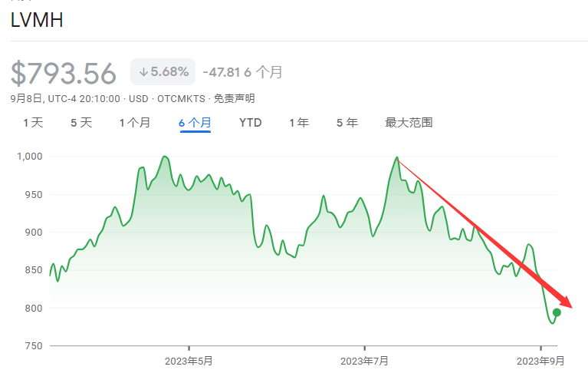
Task: Click the 2023年7月 axis label
Action: (x=365, y=361)
